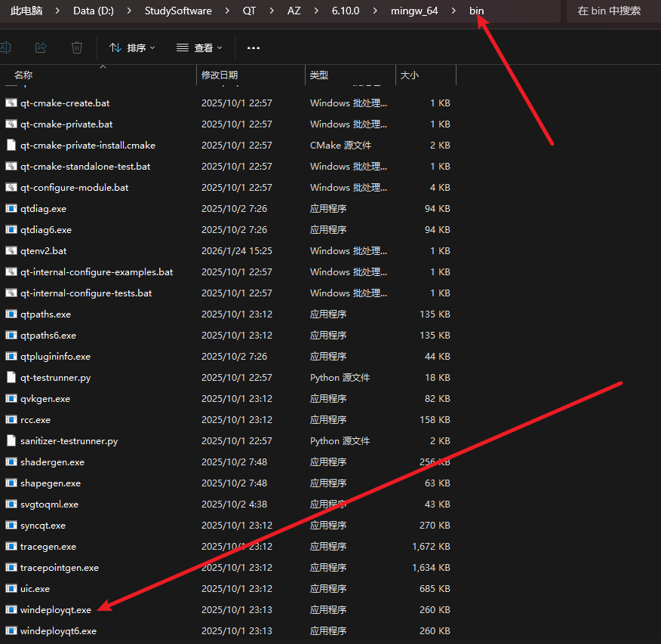Select the syncqt.exe file icon
Screen dimensions: 661x644
11,525
